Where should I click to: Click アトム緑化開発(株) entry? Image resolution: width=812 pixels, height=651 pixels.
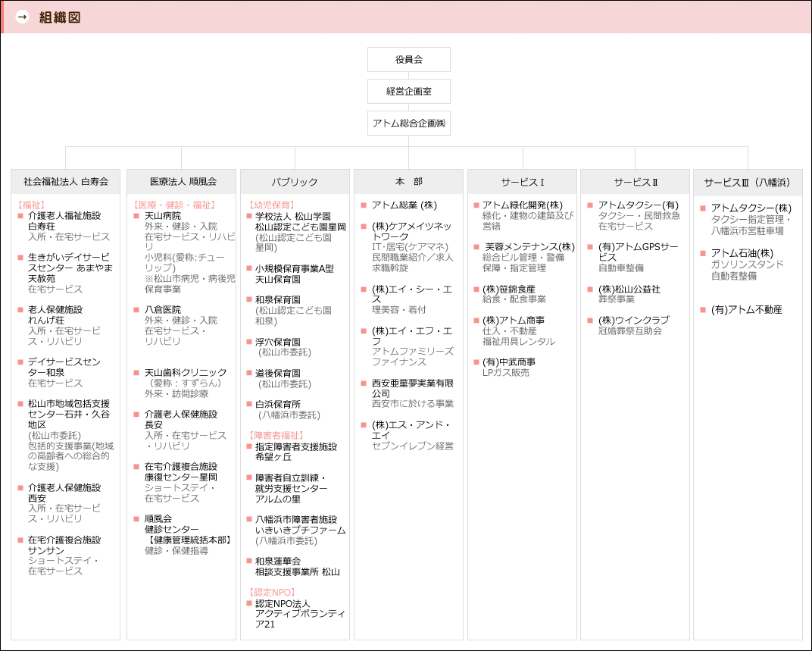[522, 205]
